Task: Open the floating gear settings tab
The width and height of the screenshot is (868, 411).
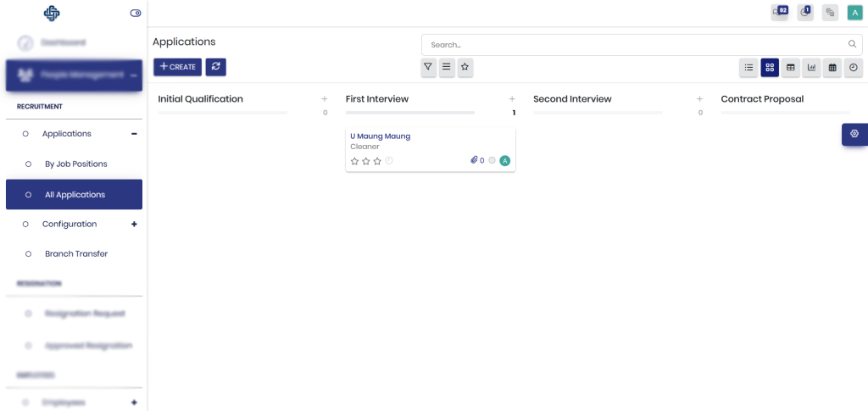Action: (854, 134)
